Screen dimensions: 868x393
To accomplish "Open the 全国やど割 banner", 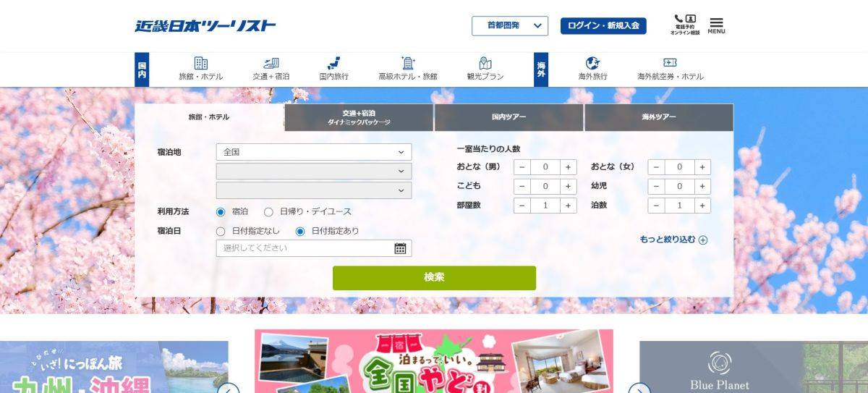I will [x=434, y=361].
